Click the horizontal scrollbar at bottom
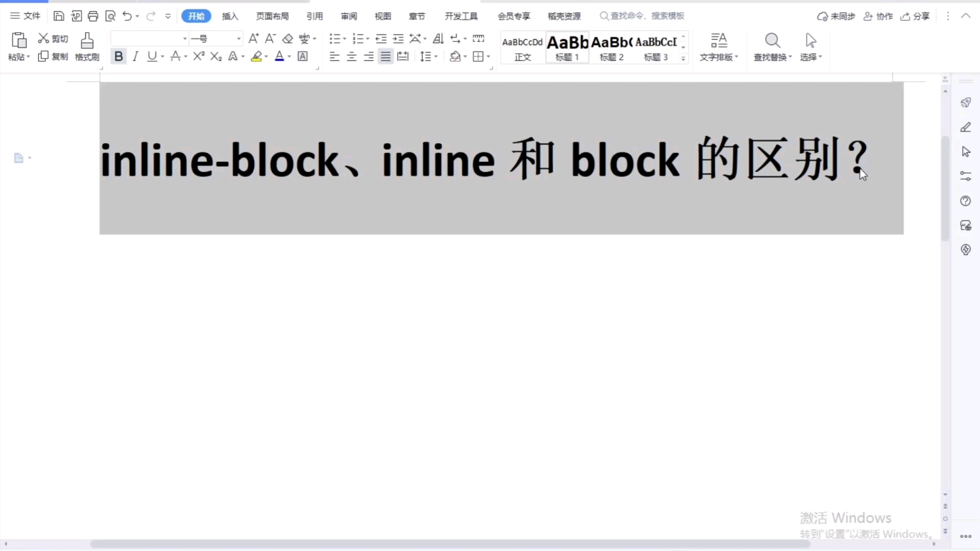 (450, 544)
